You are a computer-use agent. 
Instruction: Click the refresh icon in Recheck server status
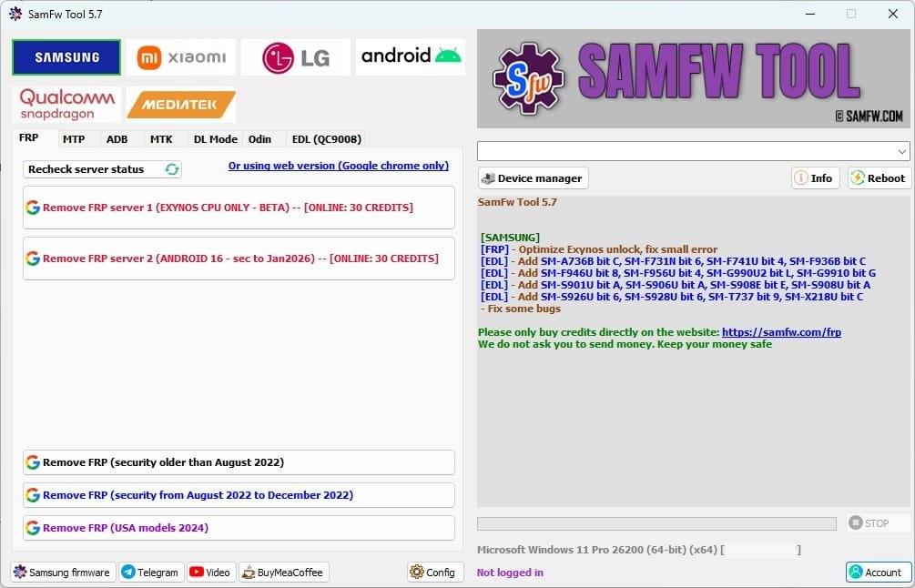point(171,169)
